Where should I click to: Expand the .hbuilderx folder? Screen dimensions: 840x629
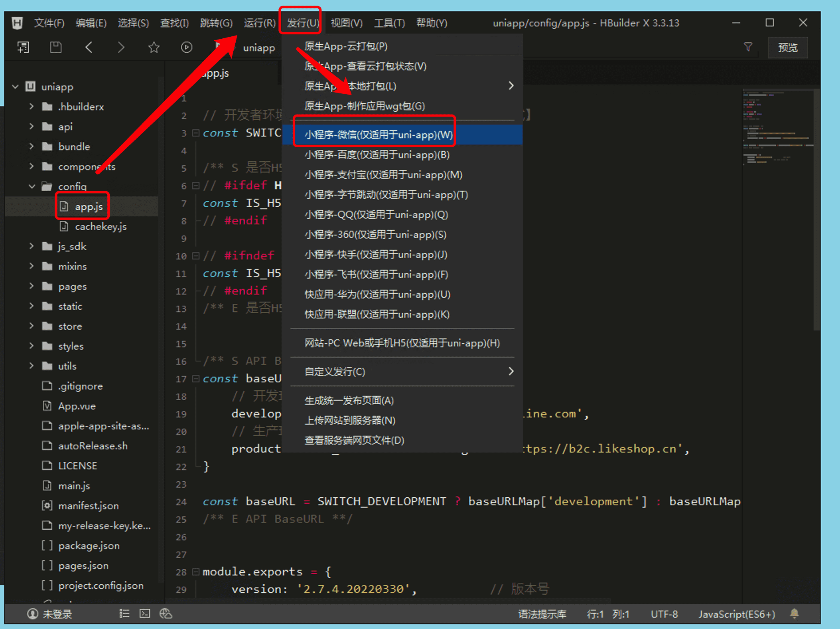point(31,107)
